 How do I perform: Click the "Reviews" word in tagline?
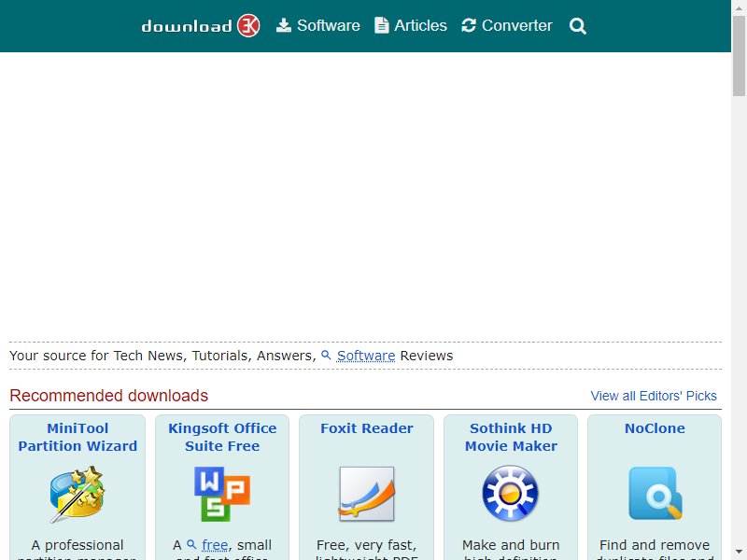pyautogui.click(x=427, y=356)
